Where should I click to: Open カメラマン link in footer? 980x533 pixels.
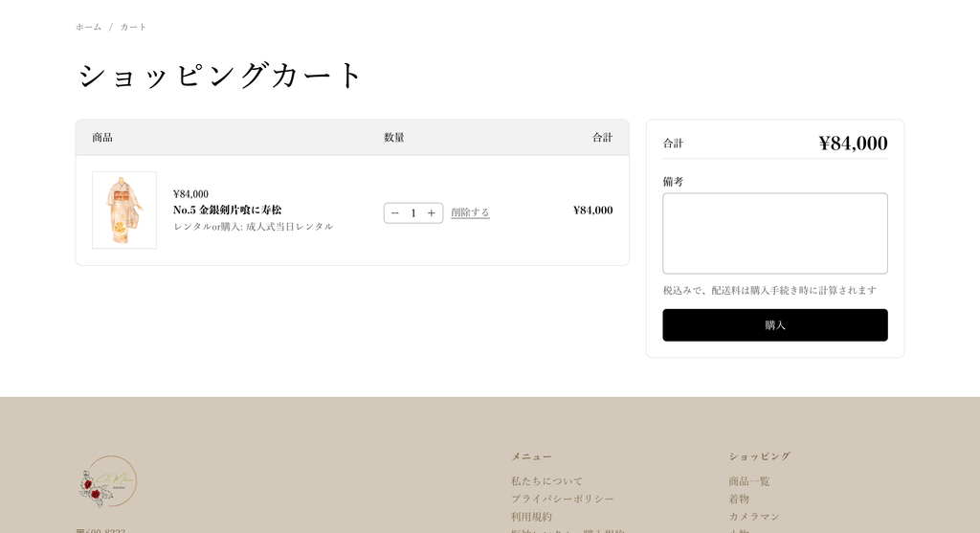click(x=754, y=517)
